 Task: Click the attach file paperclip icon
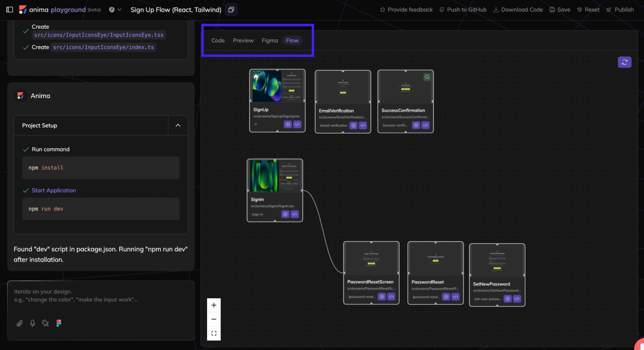[20, 323]
